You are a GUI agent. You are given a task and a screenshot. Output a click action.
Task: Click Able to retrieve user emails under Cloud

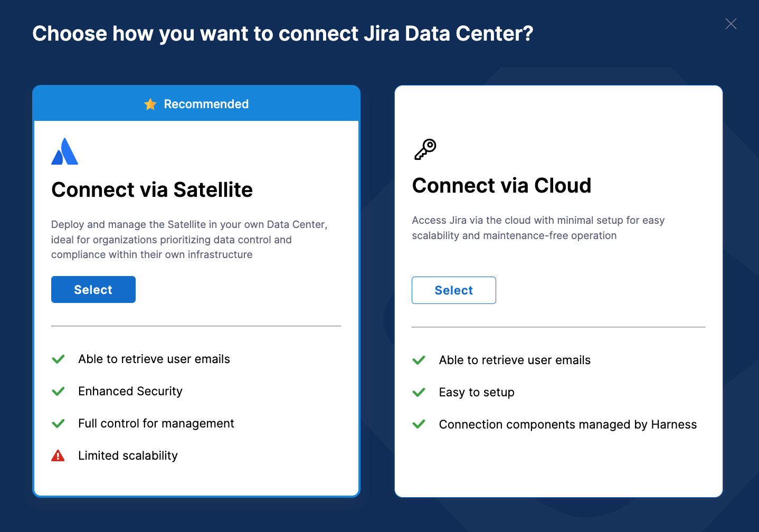pyautogui.click(x=514, y=360)
